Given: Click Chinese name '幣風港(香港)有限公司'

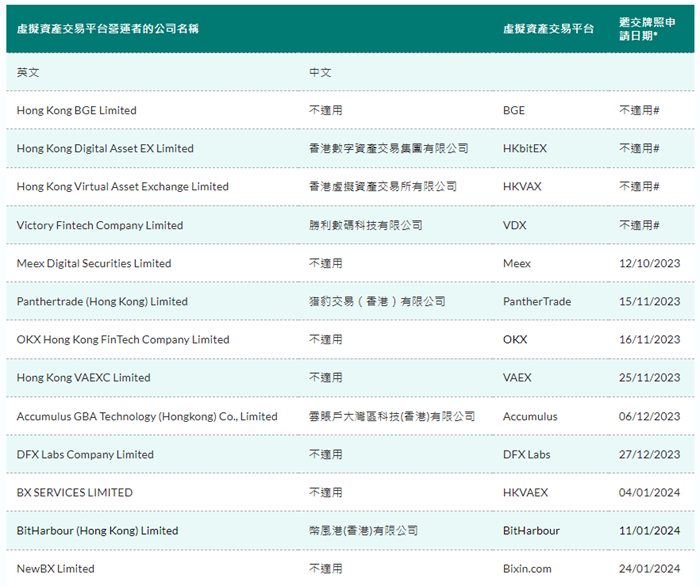Looking at the screenshot, I should (x=363, y=531).
